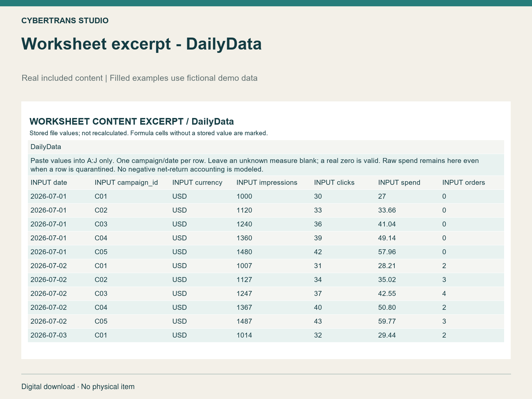Select spend cell showing 41.04
This screenshot has width=532, height=399.
click(x=387, y=224)
